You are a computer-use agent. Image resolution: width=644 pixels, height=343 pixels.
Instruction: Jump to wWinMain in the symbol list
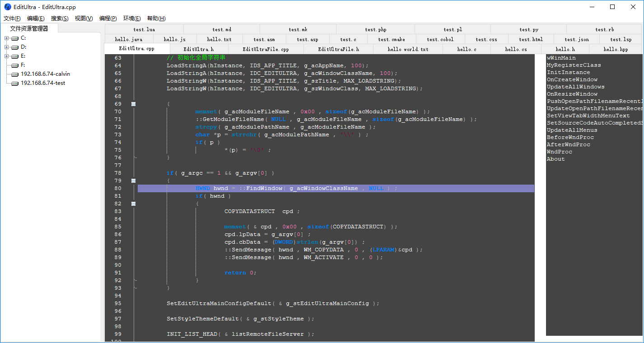(561, 58)
